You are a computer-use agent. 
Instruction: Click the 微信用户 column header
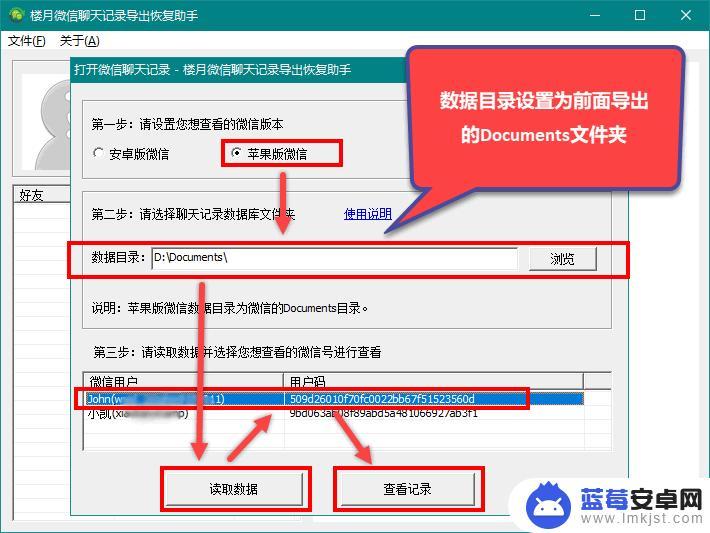(x=183, y=381)
